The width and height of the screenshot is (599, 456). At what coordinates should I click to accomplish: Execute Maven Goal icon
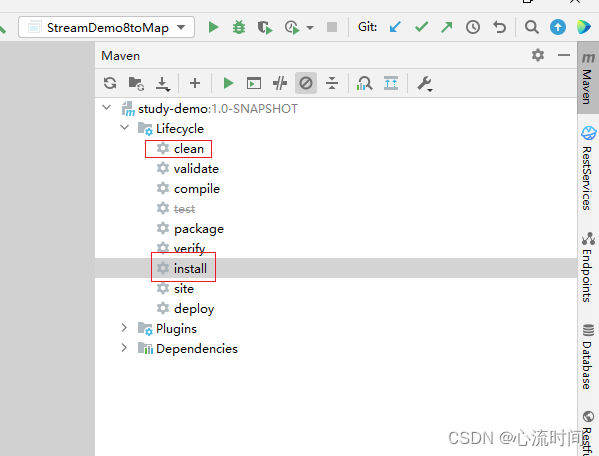(x=254, y=83)
